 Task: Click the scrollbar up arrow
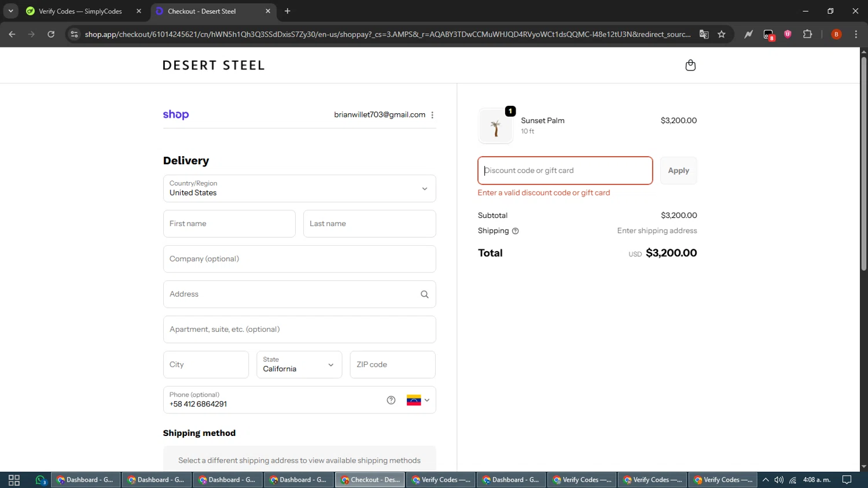click(863, 51)
